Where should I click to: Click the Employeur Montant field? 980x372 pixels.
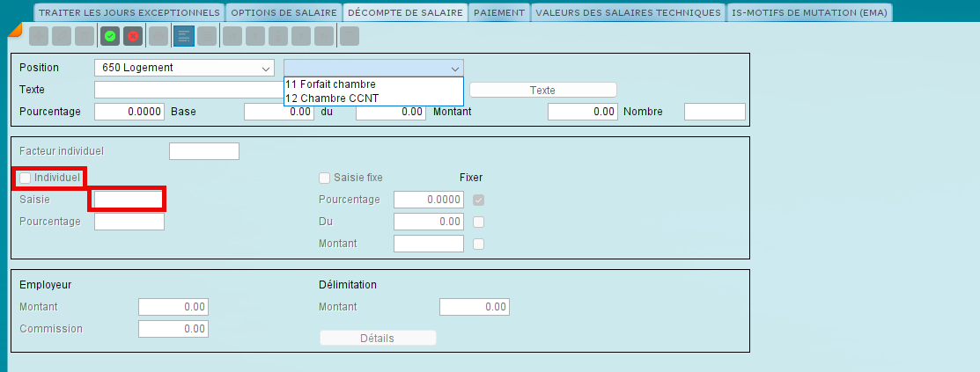point(173,307)
